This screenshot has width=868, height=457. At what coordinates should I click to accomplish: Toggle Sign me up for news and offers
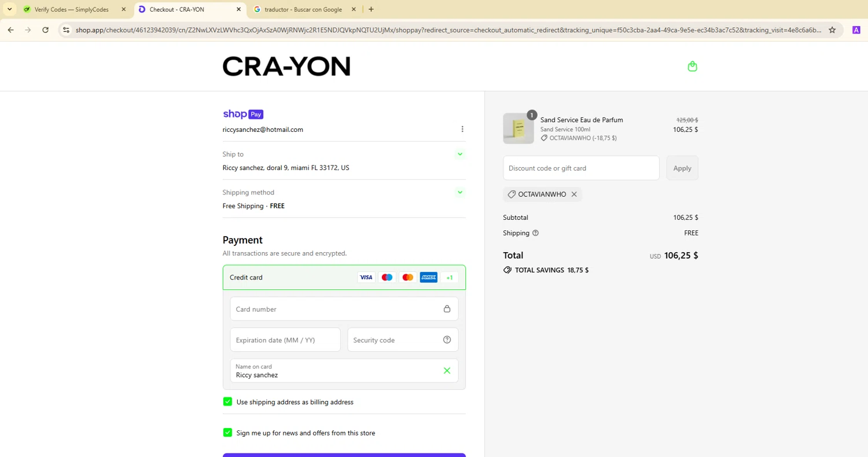227,433
